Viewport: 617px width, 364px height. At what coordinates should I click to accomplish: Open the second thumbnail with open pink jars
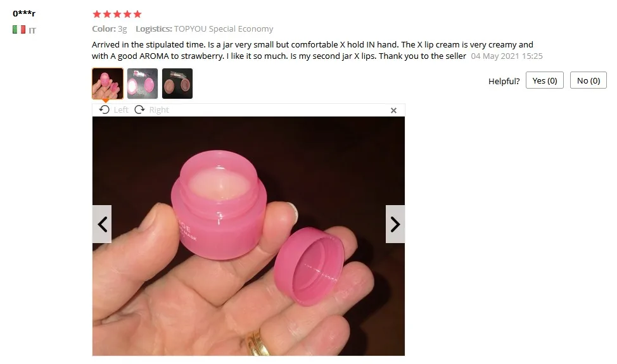click(x=143, y=84)
